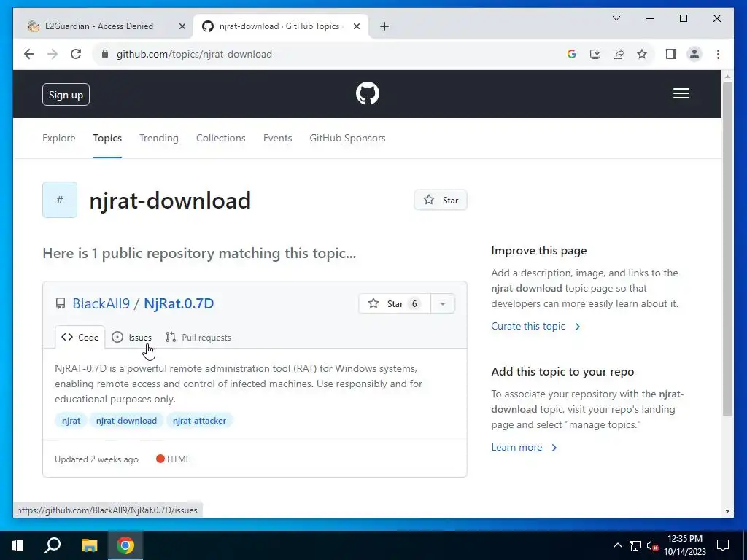Screen dimensions: 747x560
Task: Click the Sign up button
Action: pyautogui.click(x=66, y=94)
